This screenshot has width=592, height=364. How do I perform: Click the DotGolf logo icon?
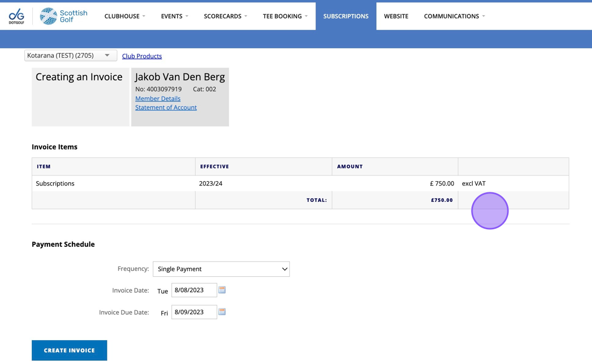16,16
